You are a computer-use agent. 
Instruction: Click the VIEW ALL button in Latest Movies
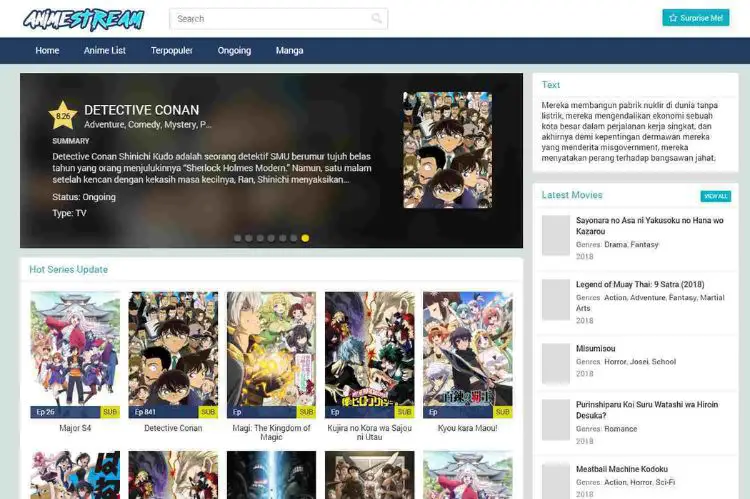tap(716, 196)
